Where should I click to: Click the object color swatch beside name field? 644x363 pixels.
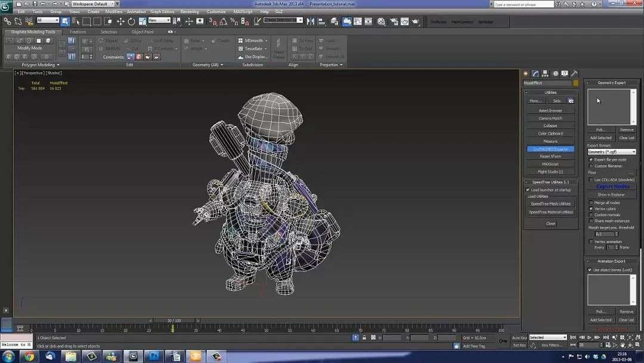pos(576,83)
